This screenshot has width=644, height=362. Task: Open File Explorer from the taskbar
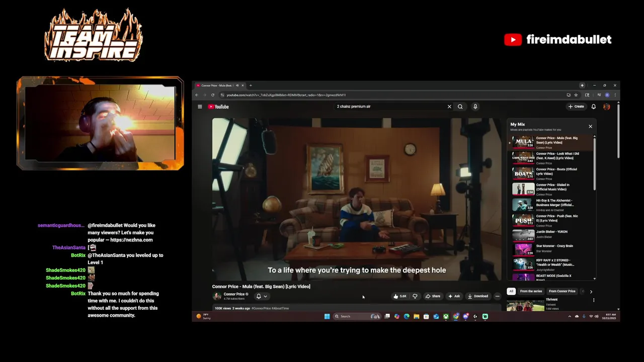pyautogui.click(x=416, y=316)
